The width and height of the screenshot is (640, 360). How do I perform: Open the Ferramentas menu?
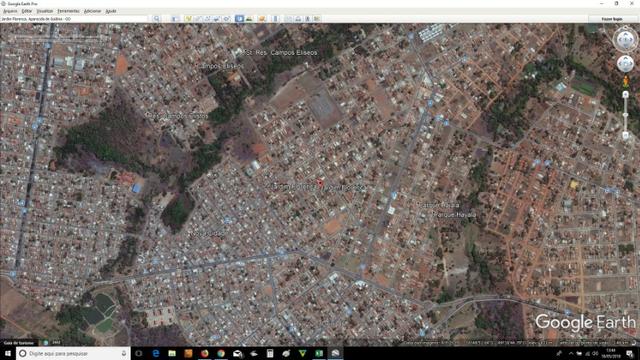click(68, 11)
